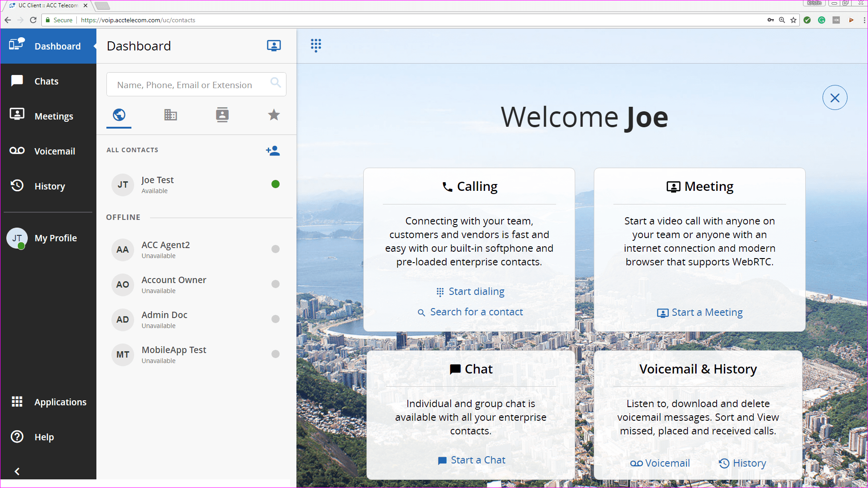868x488 pixels.
Task: Open the Dashboard sidebar item
Action: tap(48, 46)
